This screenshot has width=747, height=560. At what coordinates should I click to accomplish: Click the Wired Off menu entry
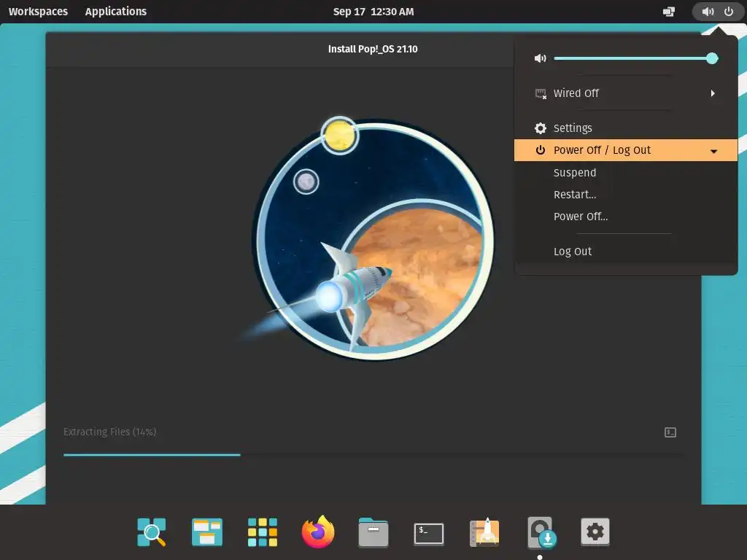point(626,93)
